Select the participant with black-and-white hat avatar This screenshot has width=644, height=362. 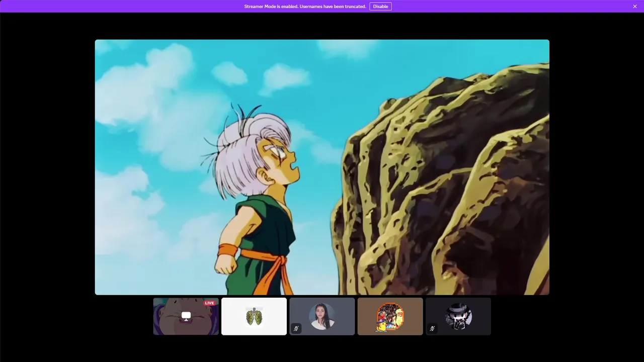click(458, 316)
